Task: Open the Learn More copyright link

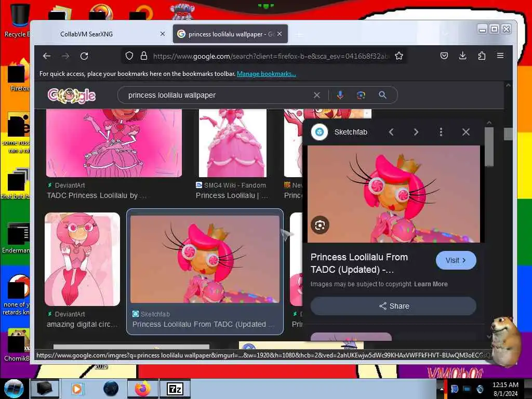Action: pos(431,284)
